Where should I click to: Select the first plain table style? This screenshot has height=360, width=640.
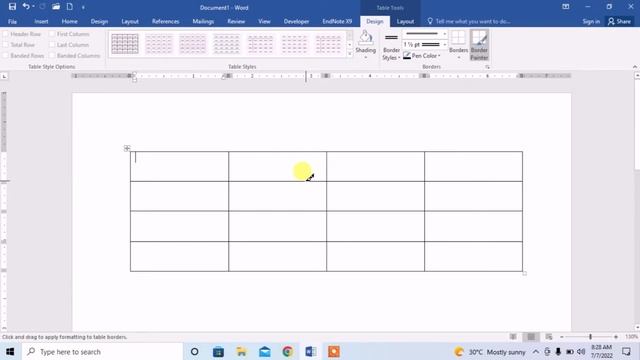(125, 44)
